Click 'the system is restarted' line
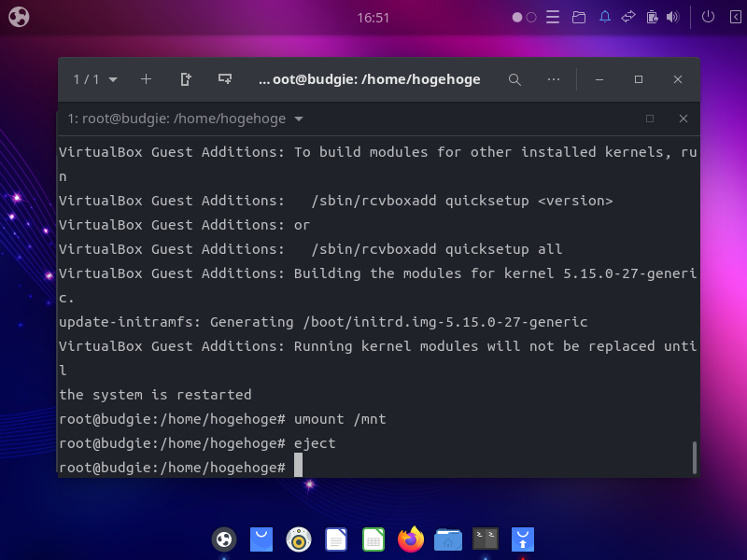Image resolution: width=747 pixels, height=560 pixels. [x=155, y=395]
